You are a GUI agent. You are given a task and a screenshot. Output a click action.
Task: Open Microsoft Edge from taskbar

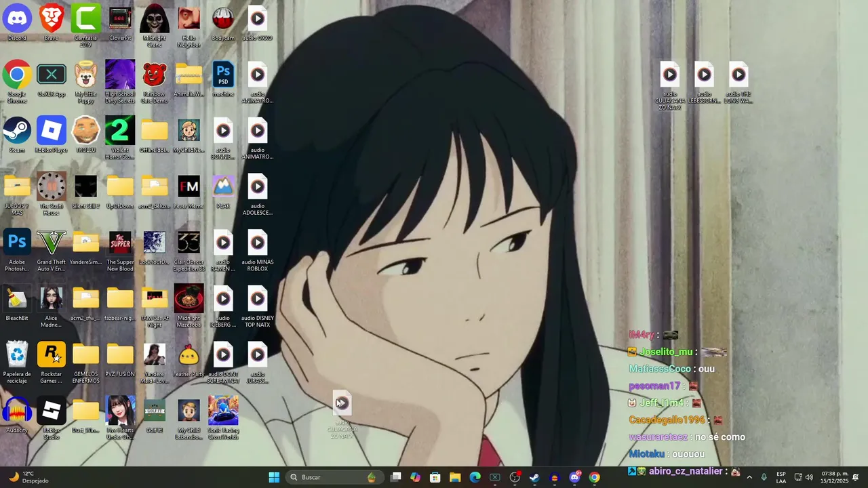pyautogui.click(x=475, y=477)
